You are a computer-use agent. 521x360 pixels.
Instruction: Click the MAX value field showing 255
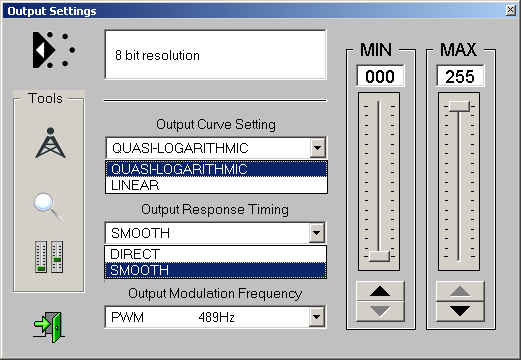pyautogui.click(x=460, y=76)
